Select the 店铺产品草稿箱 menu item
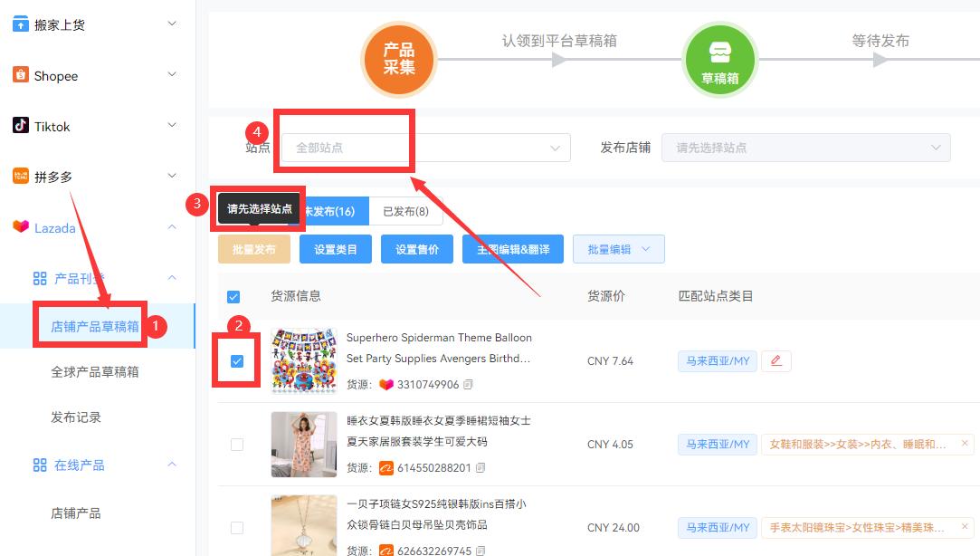This screenshot has height=556, width=980. pyautogui.click(x=90, y=328)
